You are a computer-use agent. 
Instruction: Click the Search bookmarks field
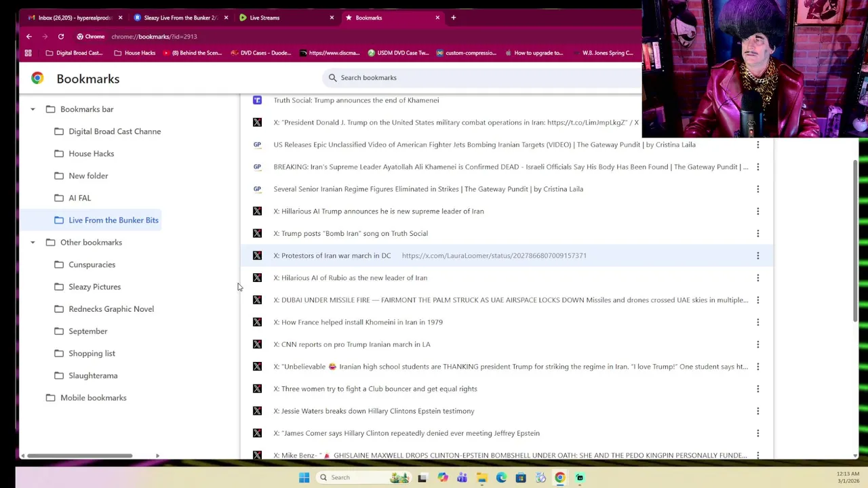point(481,78)
